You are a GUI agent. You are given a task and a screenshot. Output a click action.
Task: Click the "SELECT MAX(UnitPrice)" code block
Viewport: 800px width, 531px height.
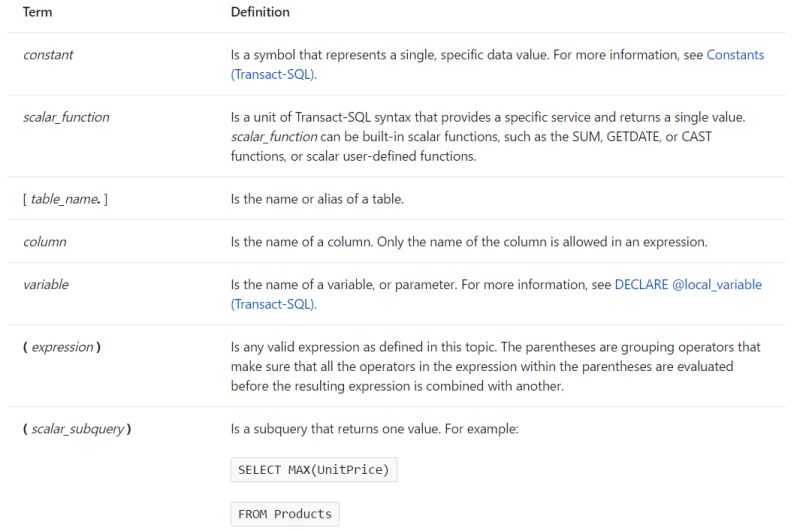tap(314, 469)
